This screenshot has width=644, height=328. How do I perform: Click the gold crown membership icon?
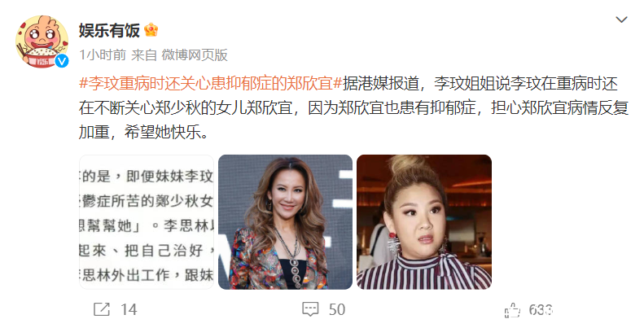click(151, 30)
